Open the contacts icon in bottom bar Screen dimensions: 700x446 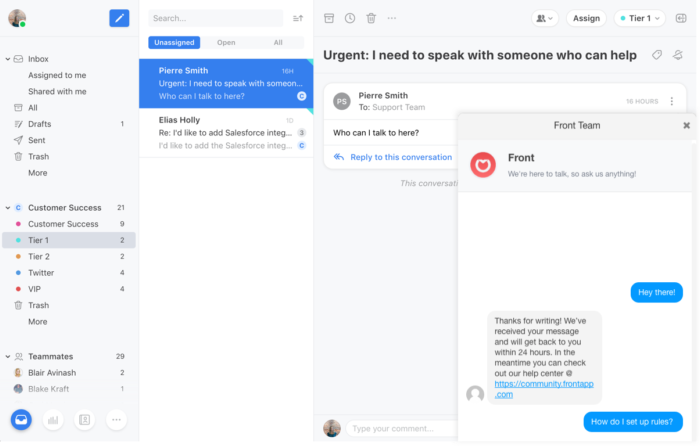pos(84,420)
